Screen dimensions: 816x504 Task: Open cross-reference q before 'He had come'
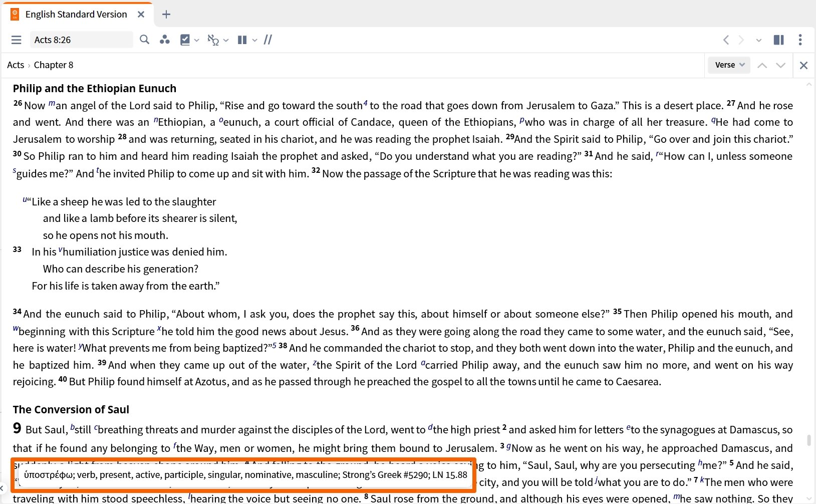pyautogui.click(x=713, y=120)
